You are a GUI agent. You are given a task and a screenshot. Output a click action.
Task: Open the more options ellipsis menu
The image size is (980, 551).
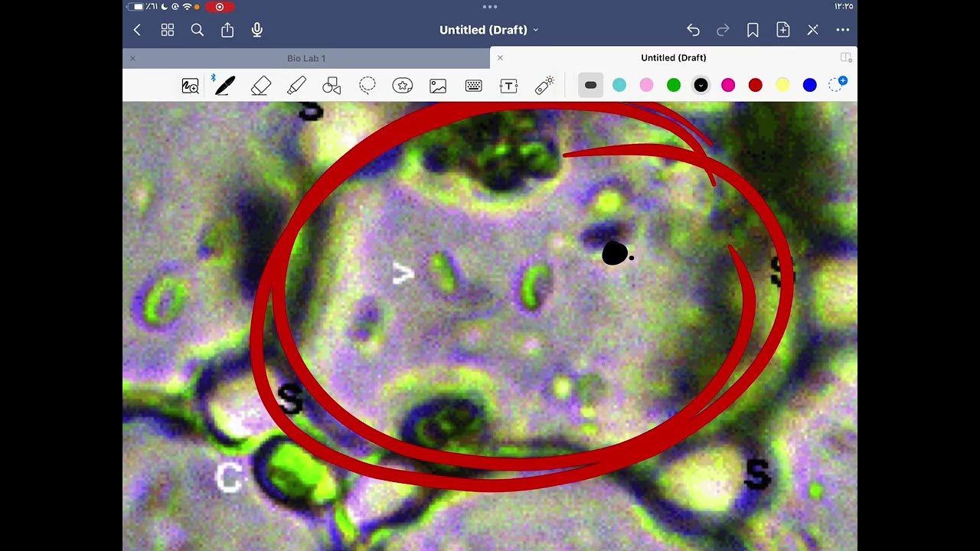pyautogui.click(x=843, y=30)
